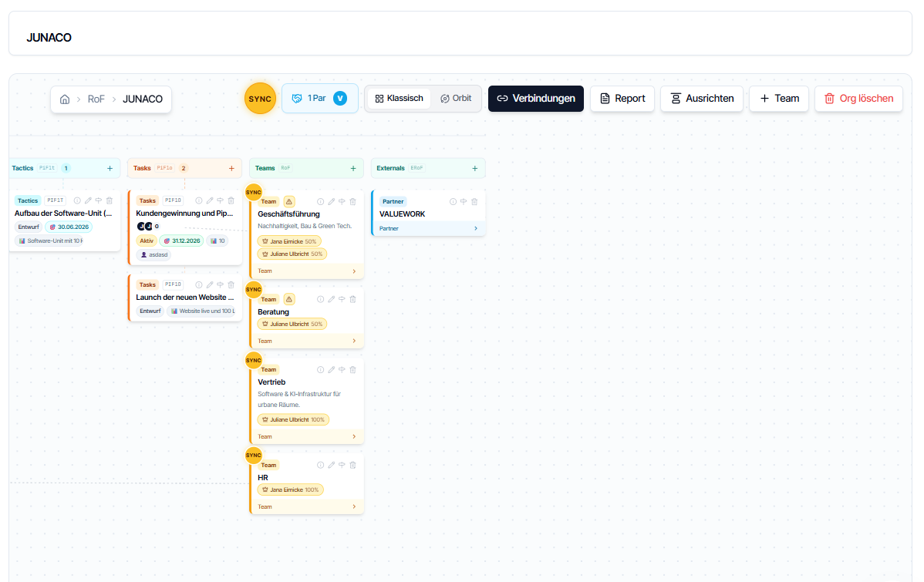Click the Org löschen button
924x582 pixels.
[858, 99]
